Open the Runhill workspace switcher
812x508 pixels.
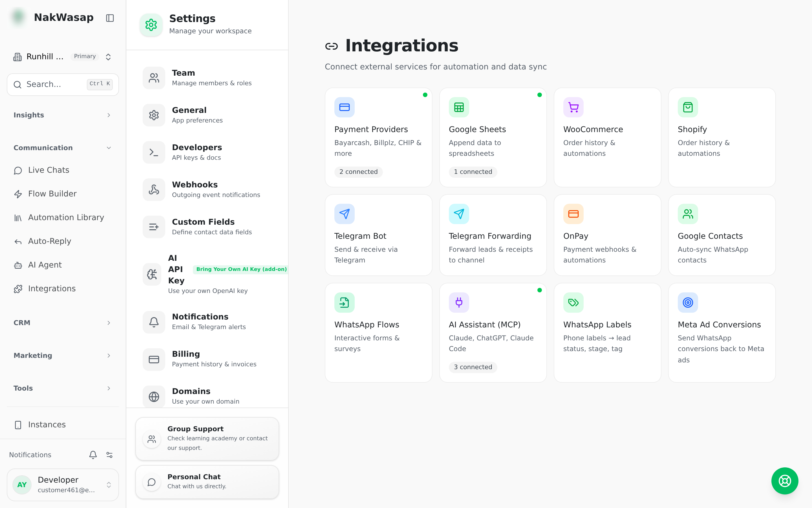tap(63, 56)
